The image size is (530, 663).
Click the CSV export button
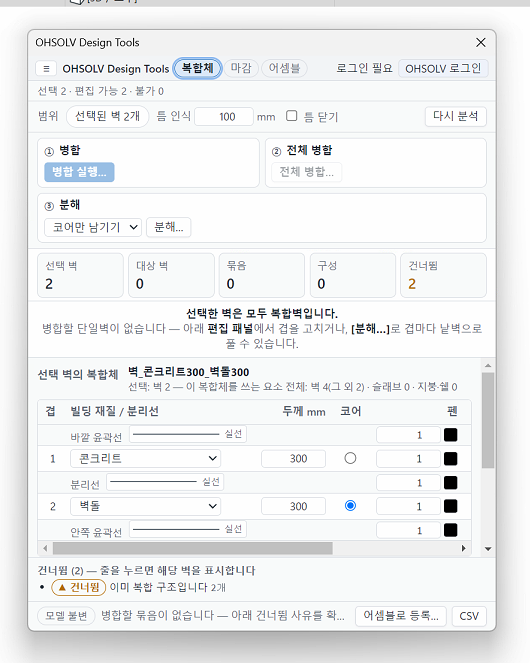point(469,616)
